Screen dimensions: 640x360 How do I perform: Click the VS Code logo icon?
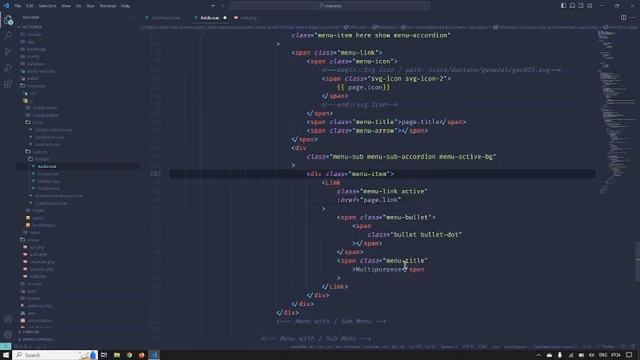[x=6, y=6]
